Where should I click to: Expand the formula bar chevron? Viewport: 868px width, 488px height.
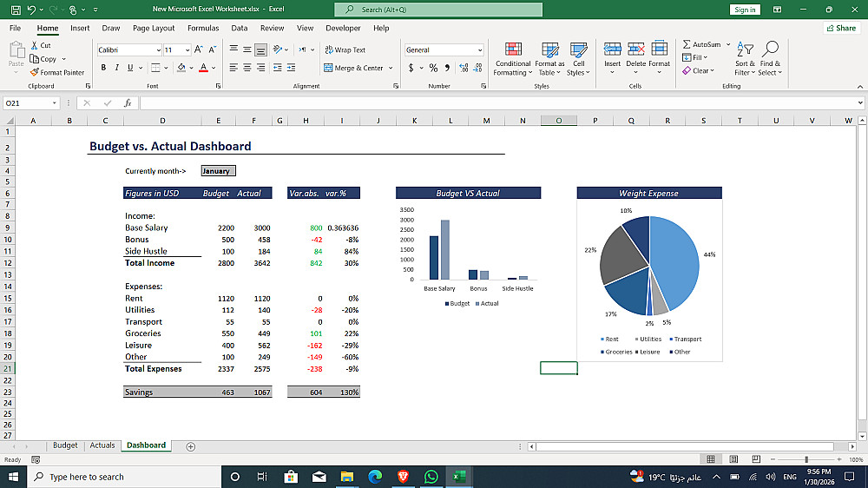pos(860,103)
